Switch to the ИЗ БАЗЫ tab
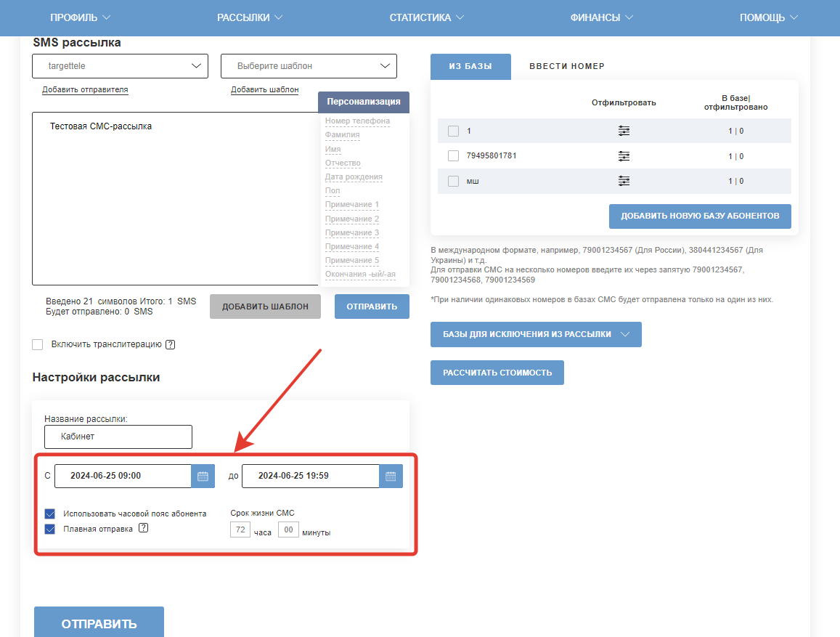The width and height of the screenshot is (840, 637). [470, 66]
